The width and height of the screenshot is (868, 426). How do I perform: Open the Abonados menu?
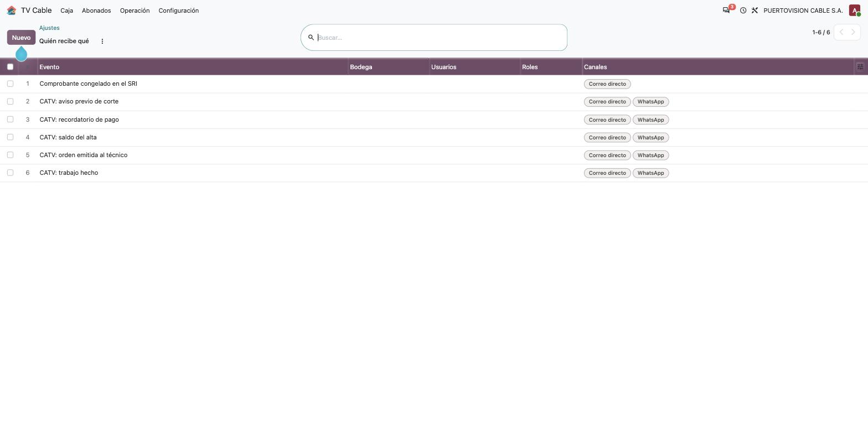point(96,11)
